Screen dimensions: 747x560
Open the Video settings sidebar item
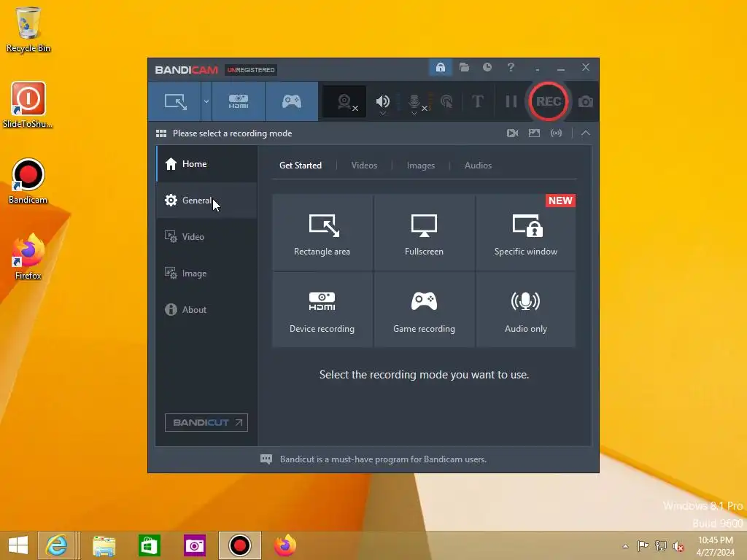click(x=207, y=237)
